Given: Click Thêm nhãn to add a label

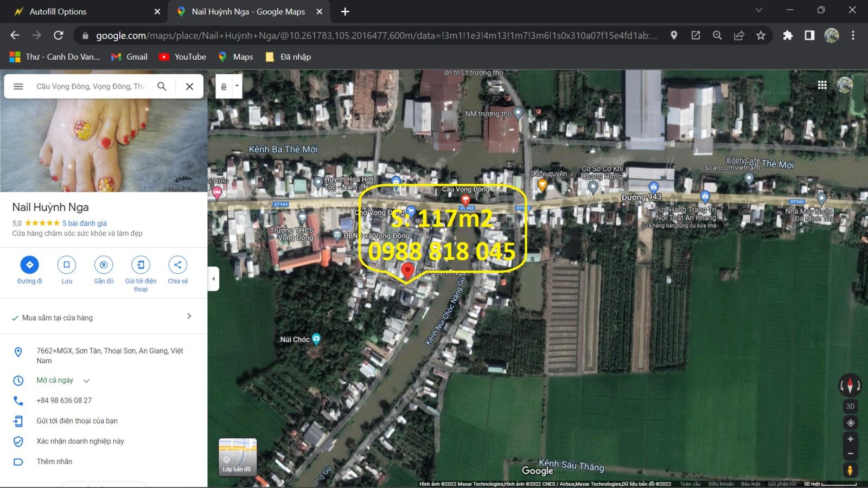Looking at the screenshot, I should coord(54,461).
